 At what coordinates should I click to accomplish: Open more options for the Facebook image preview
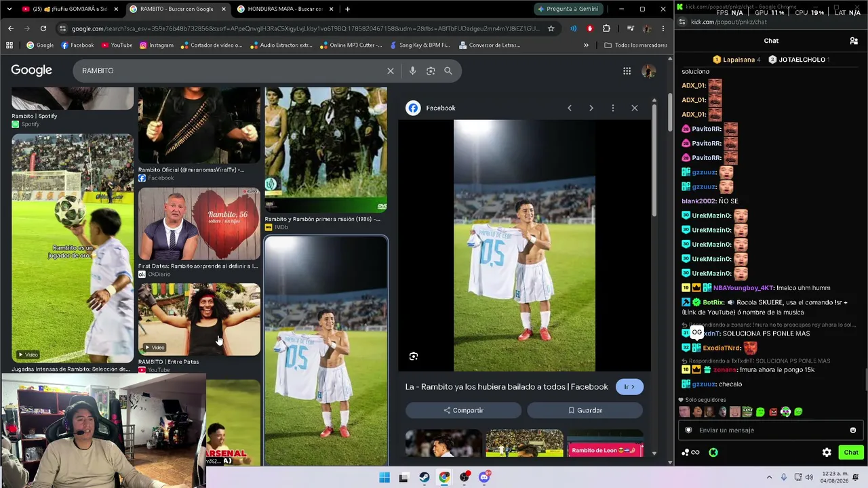(x=613, y=108)
